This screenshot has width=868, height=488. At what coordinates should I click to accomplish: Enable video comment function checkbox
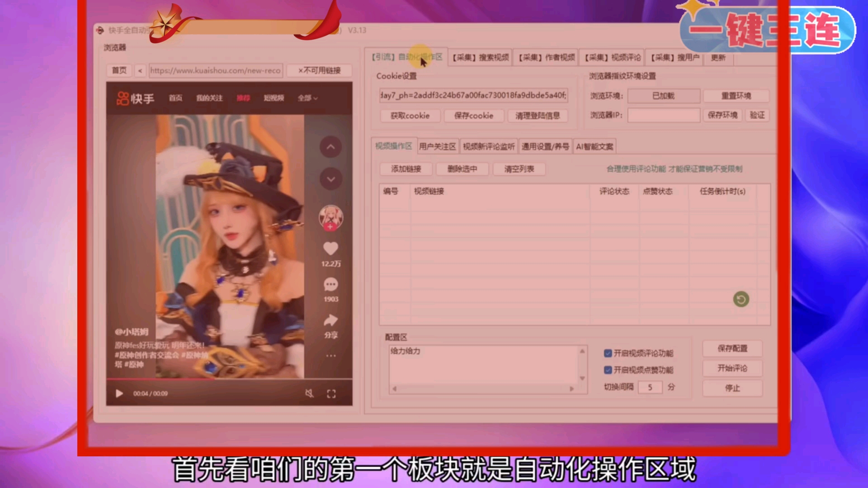pyautogui.click(x=608, y=353)
